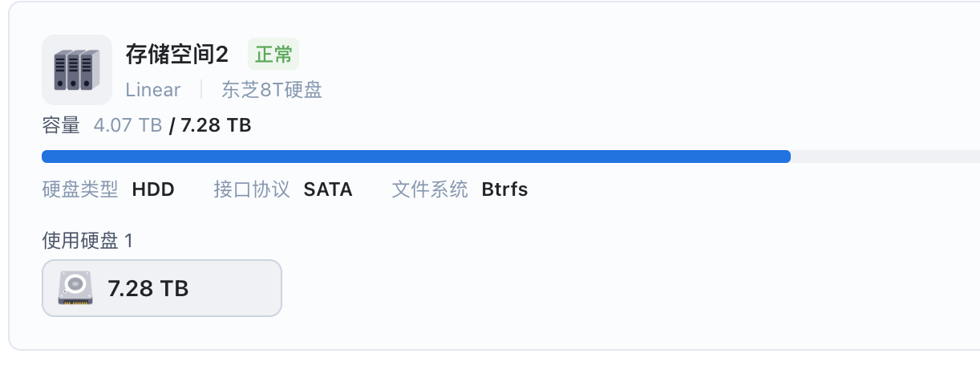Screen dimensions: 980x366
Task: Click the 容量 label
Action: click(x=61, y=125)
